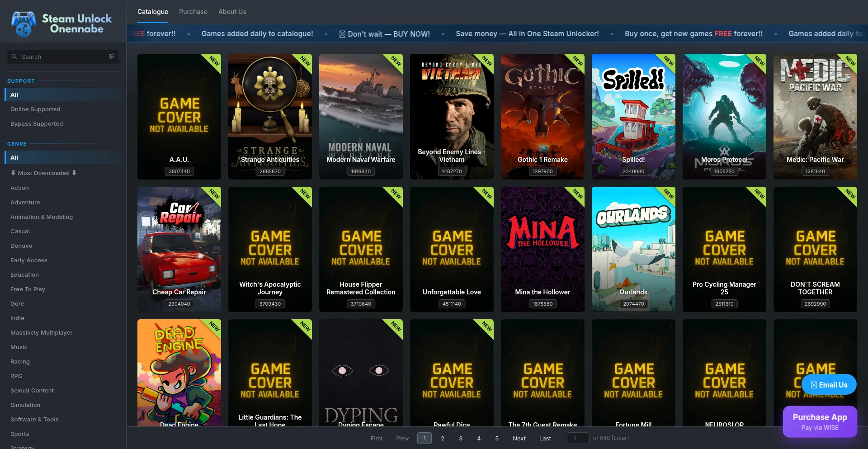Open the A.A.U. game card
868x449 pixels.
pyautogui.click(x=179, y=117)
